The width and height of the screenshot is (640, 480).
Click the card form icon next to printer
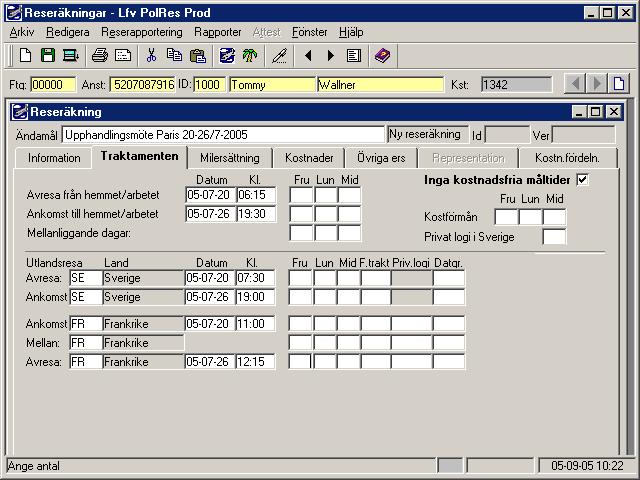(x=123, y=56)
